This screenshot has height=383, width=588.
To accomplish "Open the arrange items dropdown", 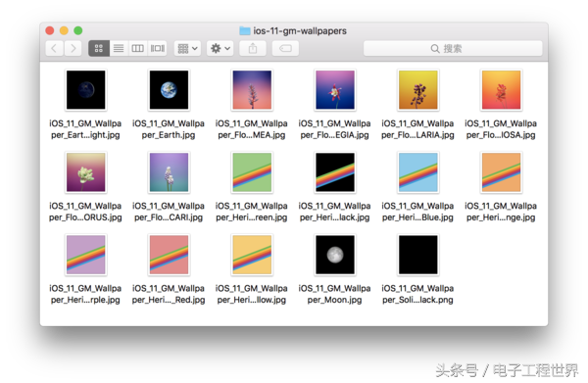I will (x=187, y=48).
